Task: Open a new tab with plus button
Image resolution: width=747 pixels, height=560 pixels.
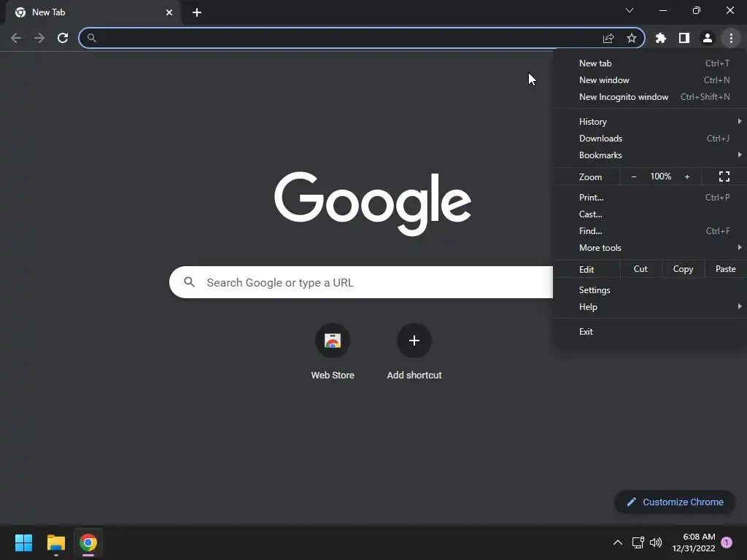Action: [197, 12]
